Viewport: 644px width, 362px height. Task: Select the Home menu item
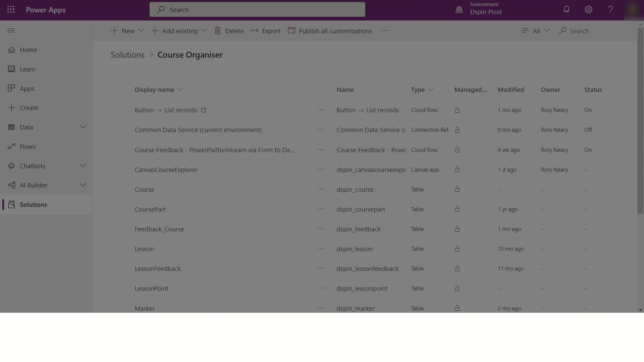[28, 50]
